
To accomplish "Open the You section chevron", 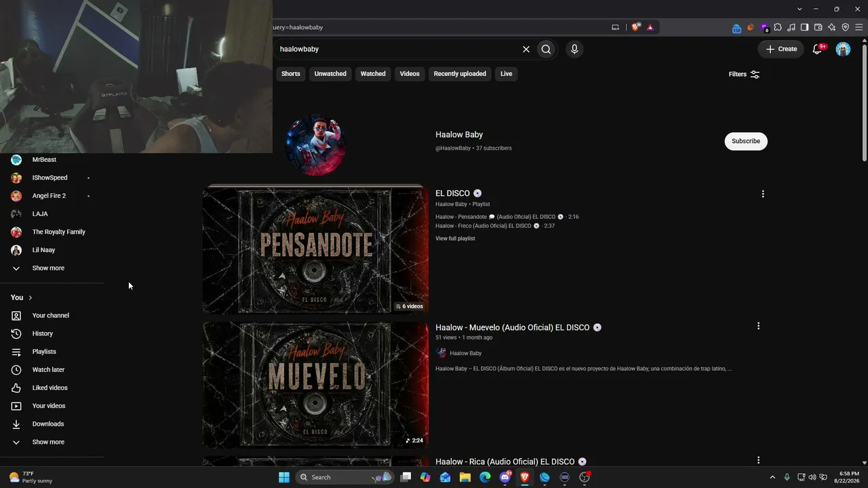I will (x=31, y=298).
